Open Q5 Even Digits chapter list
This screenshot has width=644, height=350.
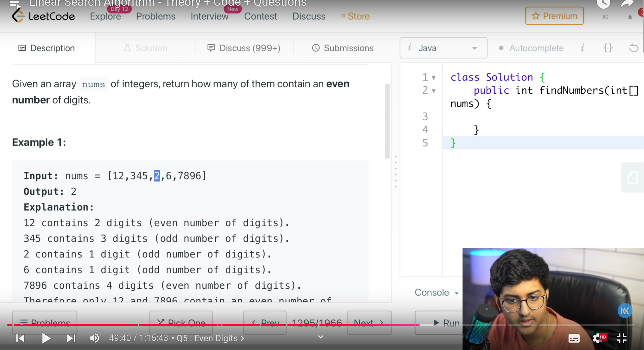click(210, 338)
